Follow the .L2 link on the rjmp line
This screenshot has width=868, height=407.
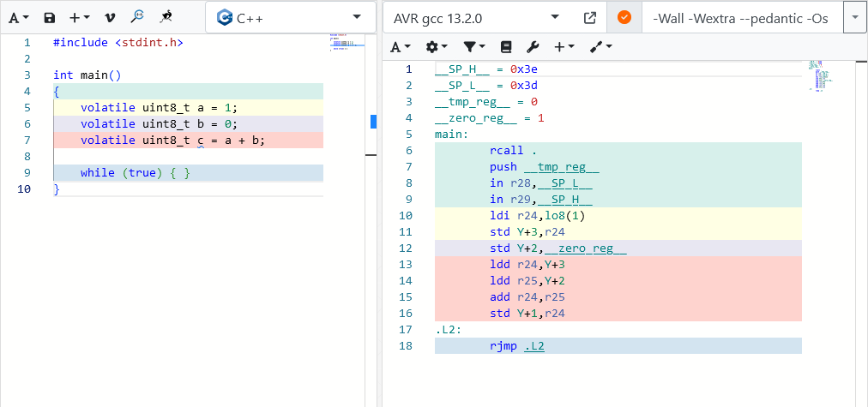[x=533, y=346]
